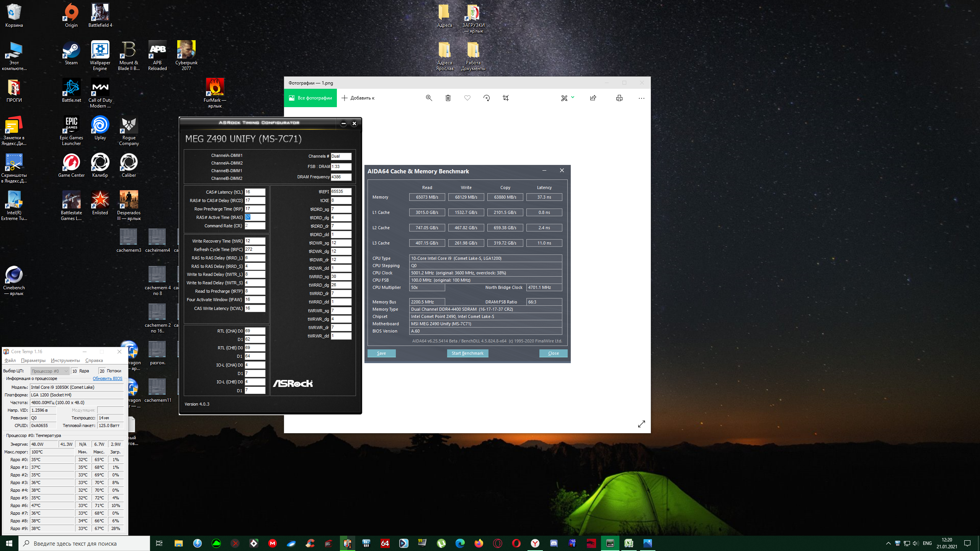Click the Все фотографии button

310,98
